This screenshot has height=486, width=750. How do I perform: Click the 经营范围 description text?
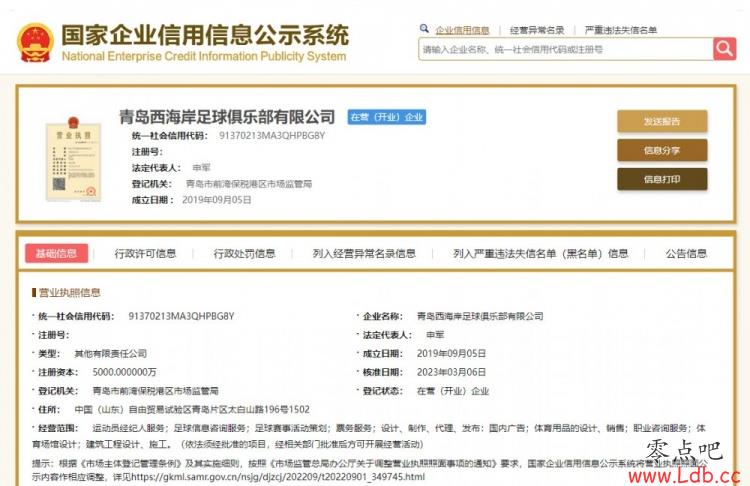click(x=368, y=436)
